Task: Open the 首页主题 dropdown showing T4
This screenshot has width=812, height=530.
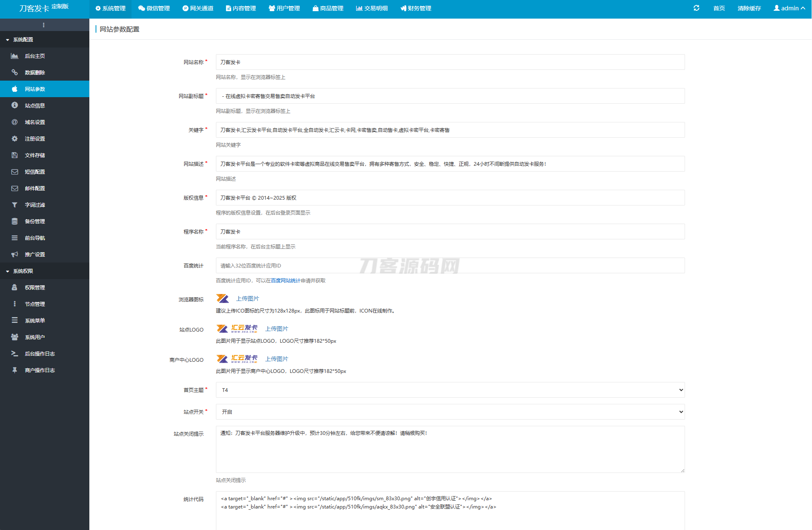Action: pos(450,390)
